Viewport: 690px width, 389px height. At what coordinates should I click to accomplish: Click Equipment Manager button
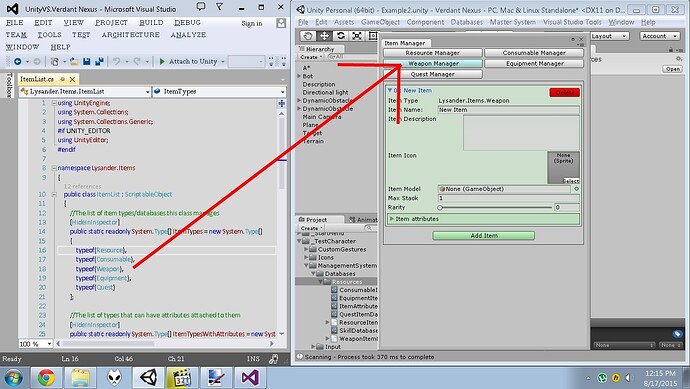pyautogui.click(x=534, y=64)
